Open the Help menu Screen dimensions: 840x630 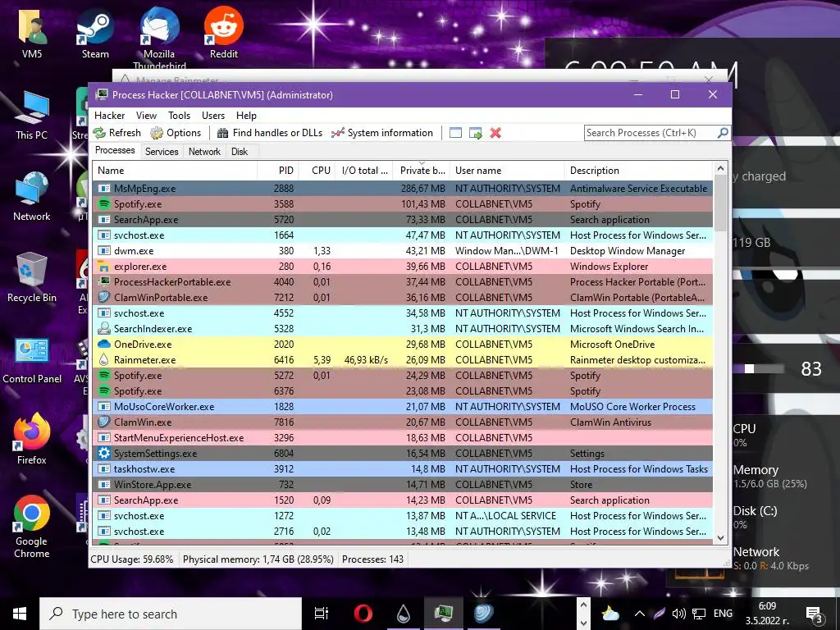246,116
